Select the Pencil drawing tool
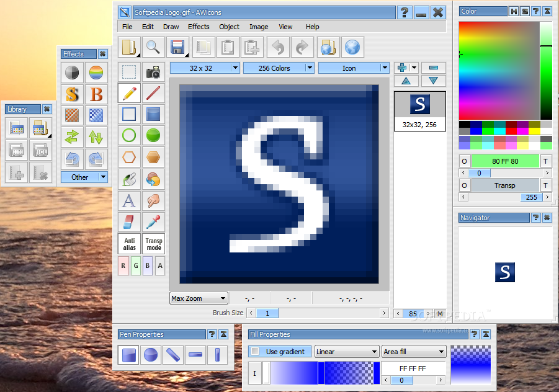Viewport: 559px width, 392px height. point(129,94)
